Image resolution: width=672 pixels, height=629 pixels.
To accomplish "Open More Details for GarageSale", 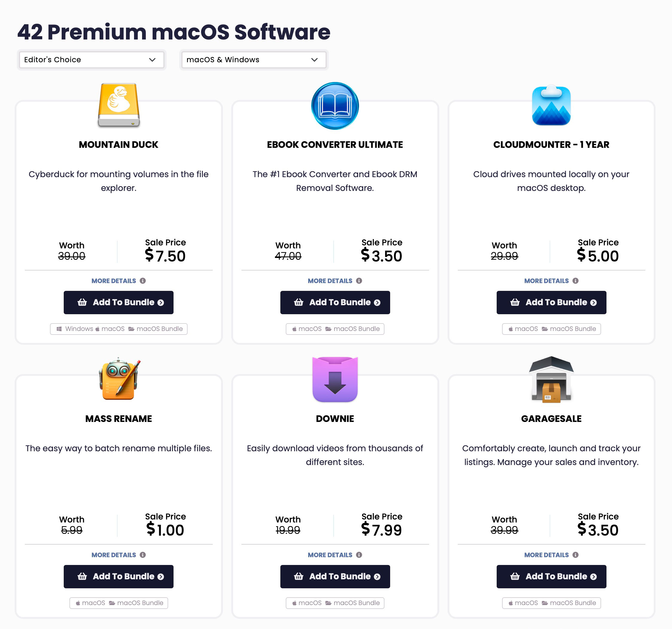I will (x=546, y=555).
